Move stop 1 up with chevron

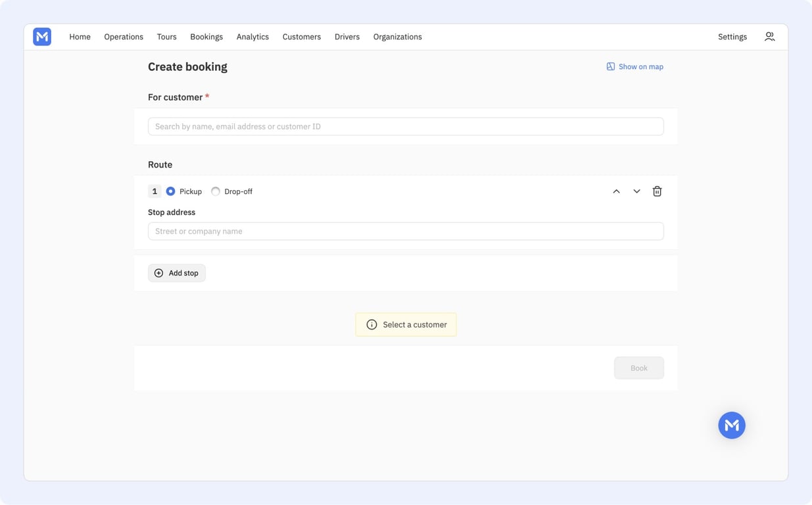[x=616, y=191]
